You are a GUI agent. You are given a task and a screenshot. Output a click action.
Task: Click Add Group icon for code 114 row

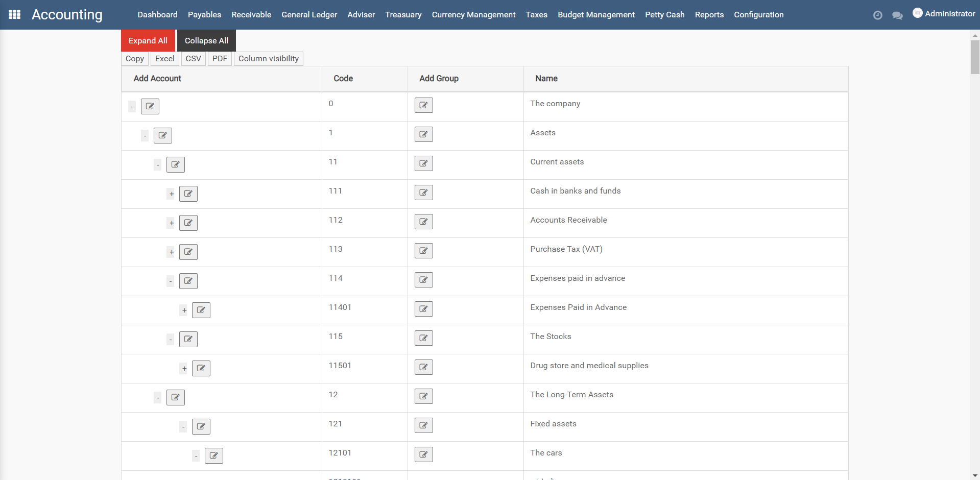click(424, 280)
